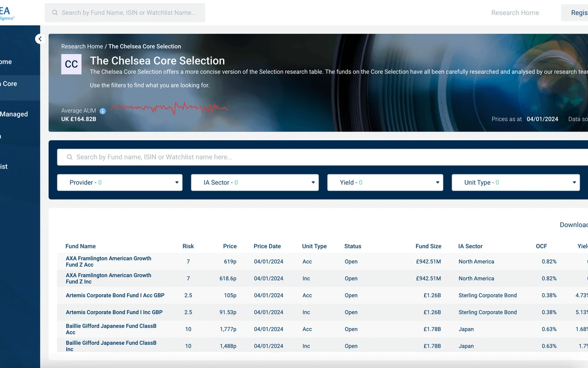Sort by Fund Name column header
Image resolution: width=588 pixels, height=368 pixels.
tap(81, 247)
